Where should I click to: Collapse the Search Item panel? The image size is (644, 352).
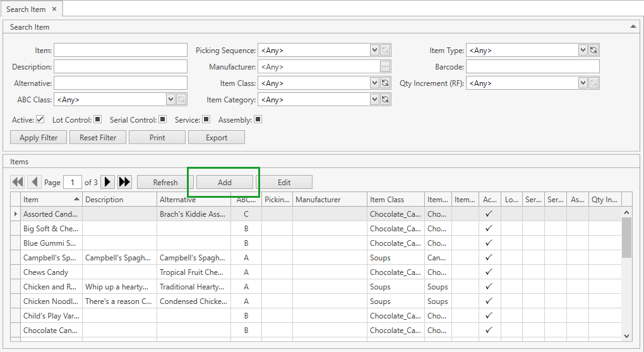633,27
